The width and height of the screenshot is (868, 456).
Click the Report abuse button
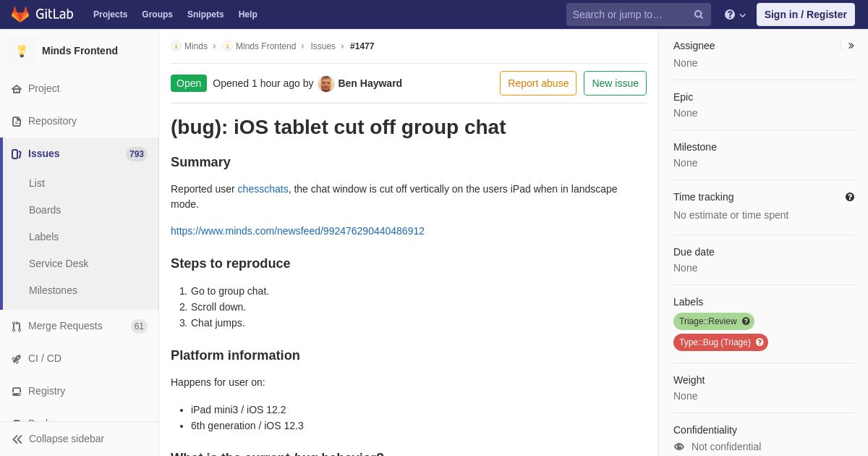click(x=538, y=83)
